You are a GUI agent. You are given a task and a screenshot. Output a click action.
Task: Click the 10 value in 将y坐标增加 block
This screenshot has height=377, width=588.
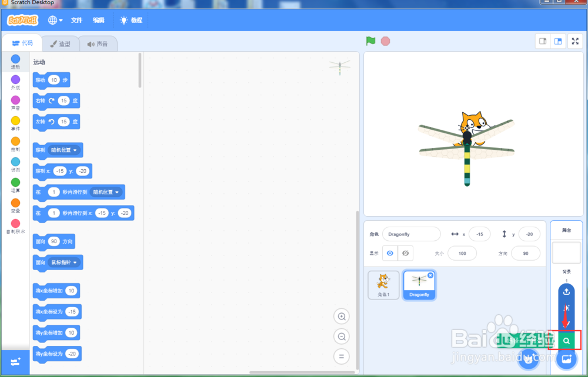click(71, 333)
